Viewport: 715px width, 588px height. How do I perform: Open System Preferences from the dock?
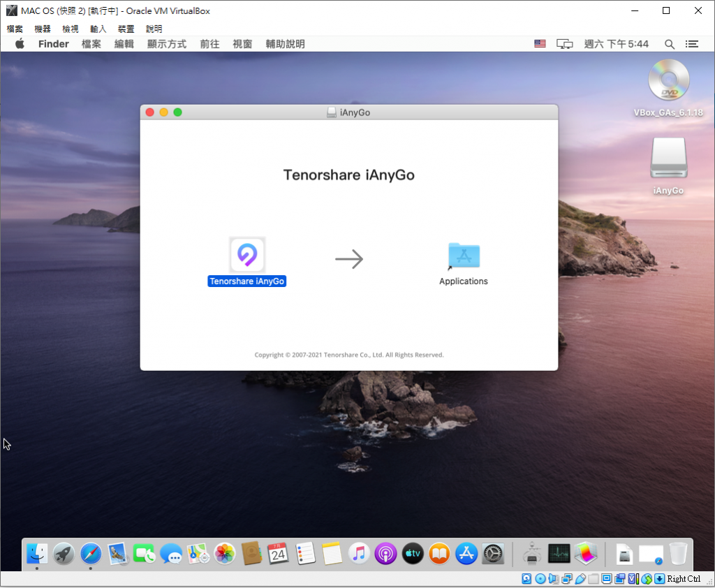click(x=493, y=554)
